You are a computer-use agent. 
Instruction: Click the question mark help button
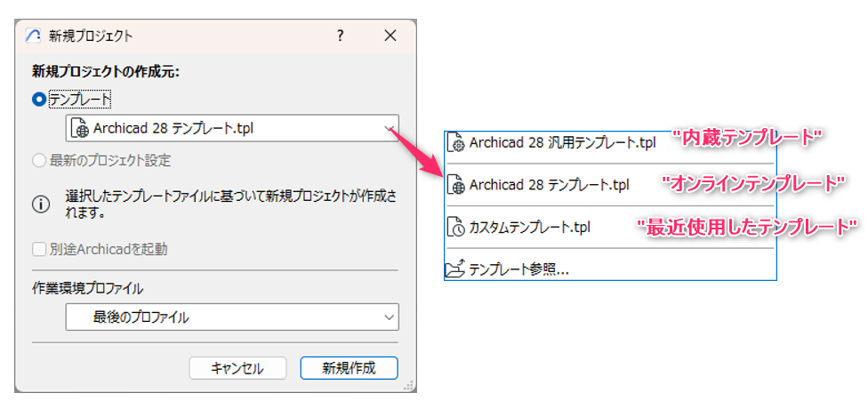[x=340, y=36]
